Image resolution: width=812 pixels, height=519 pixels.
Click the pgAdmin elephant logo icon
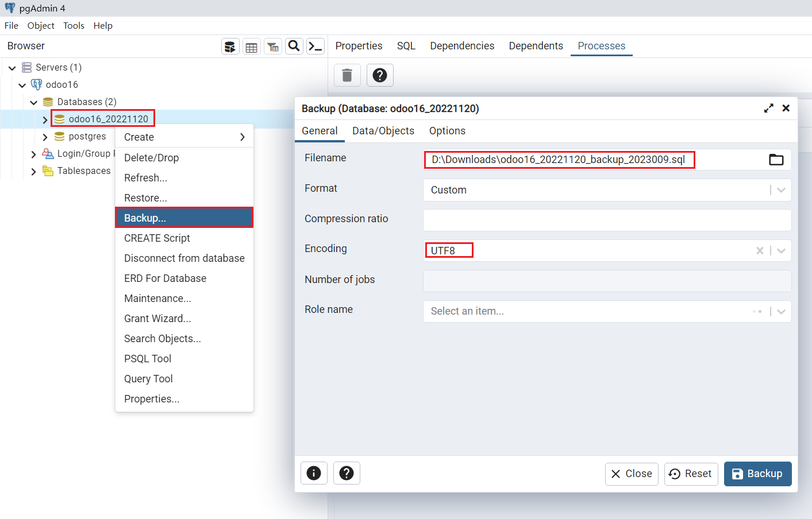10,8
